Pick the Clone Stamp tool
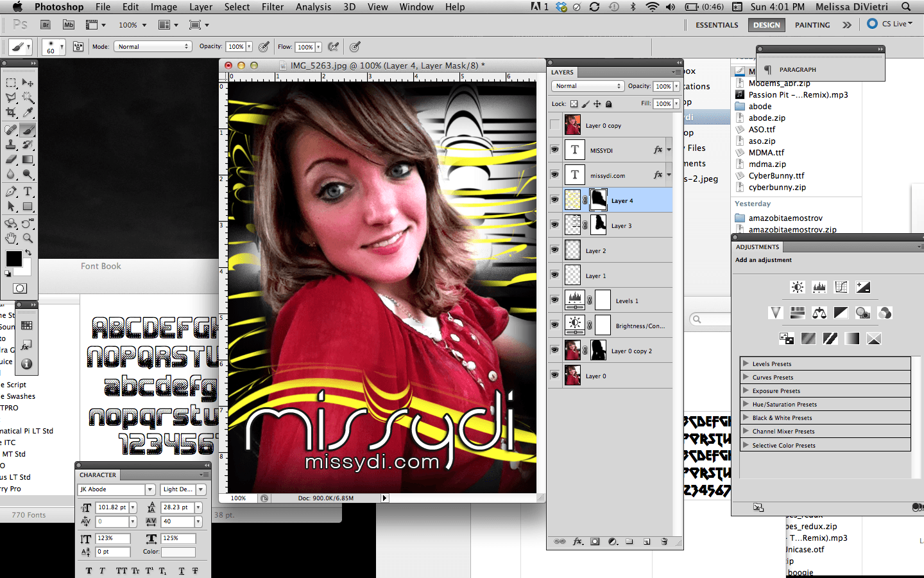 tap(11, 144)
